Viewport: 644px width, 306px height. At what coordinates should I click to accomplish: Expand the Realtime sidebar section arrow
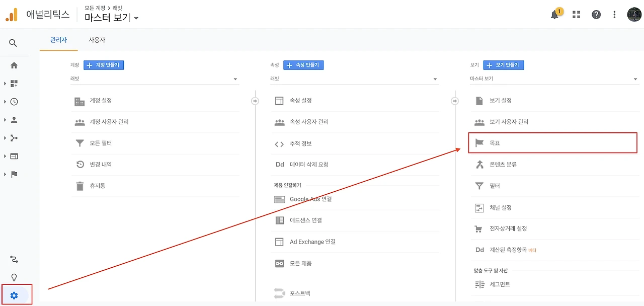(5, 102)
